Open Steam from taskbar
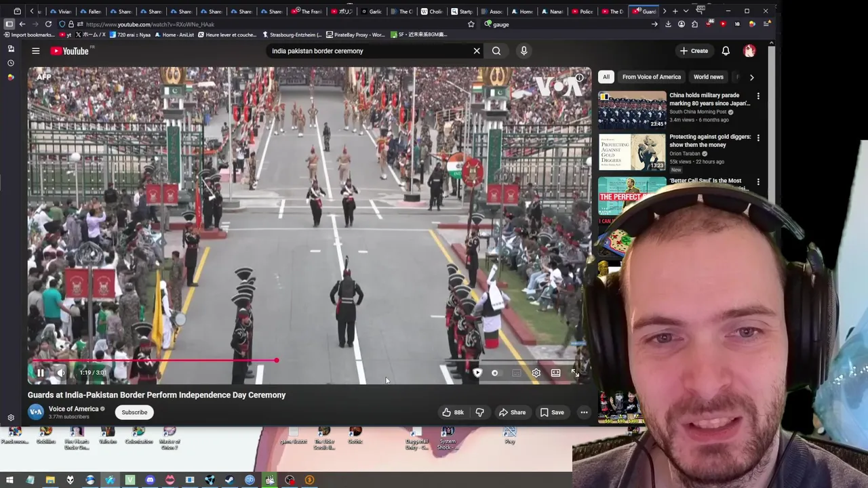The width and height of the screenshot is (868, 488). click(x=230, y=480)
